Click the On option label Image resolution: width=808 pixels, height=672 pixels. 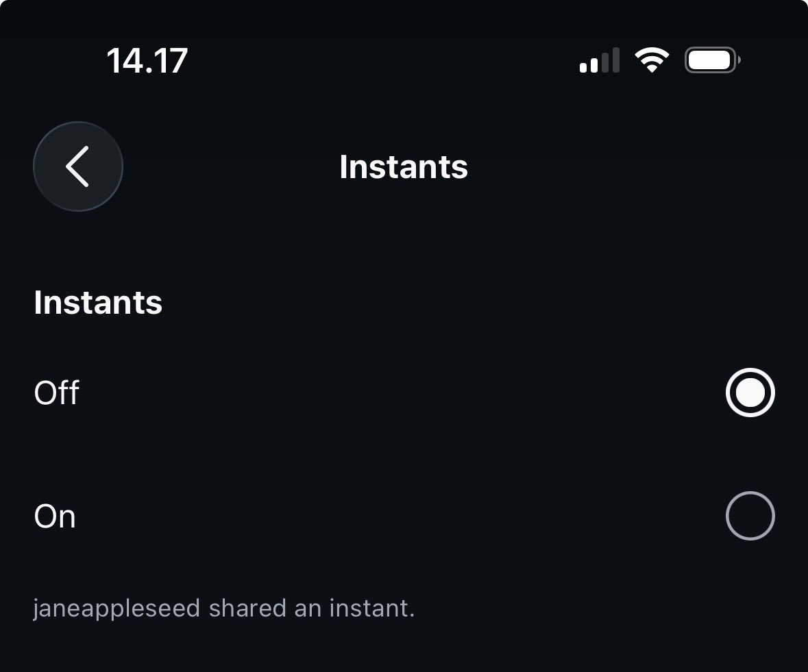pos(55,517)
